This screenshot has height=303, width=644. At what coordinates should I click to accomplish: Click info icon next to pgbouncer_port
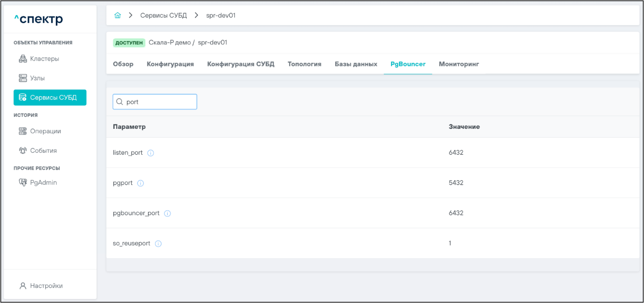point(167,213)
